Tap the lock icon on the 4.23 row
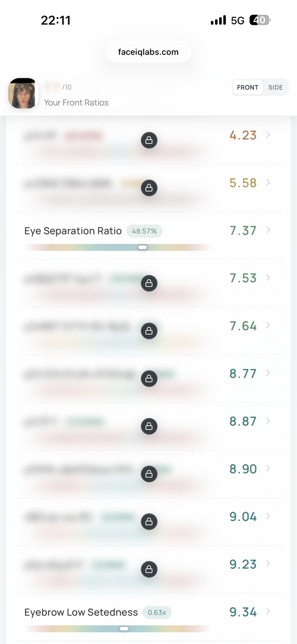Image resolution: width=297 pixels, height=644 pixels. point(149,140)
